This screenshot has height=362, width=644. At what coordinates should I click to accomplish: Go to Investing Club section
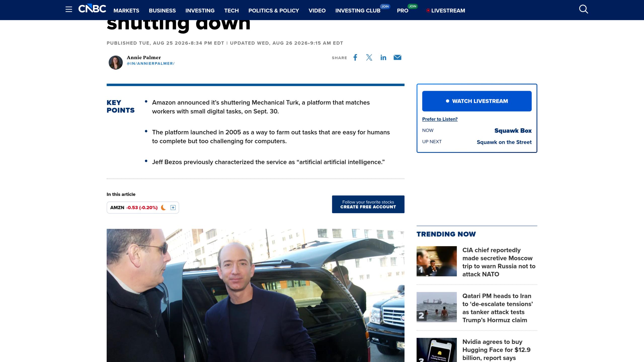[358, 11]
